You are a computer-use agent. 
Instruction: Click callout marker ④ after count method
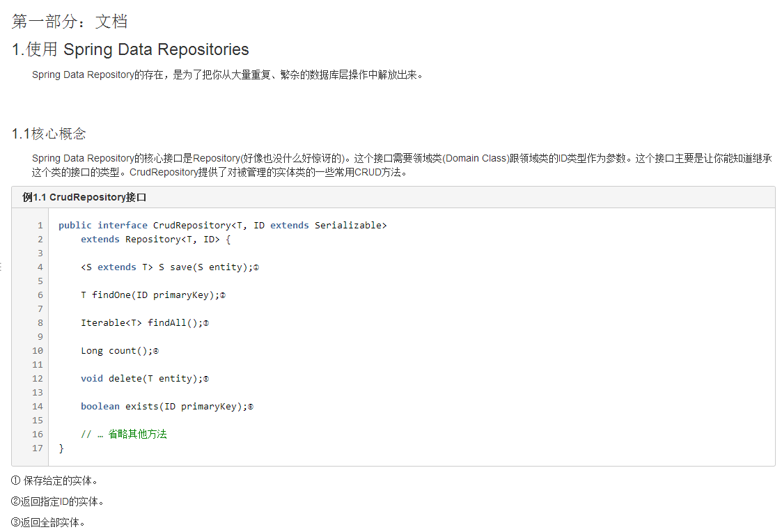(156, 352)
